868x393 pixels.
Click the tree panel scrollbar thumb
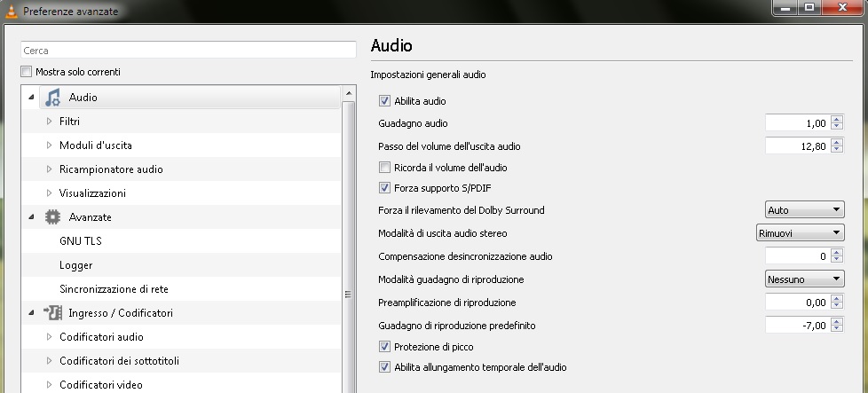tap(348, 247)
